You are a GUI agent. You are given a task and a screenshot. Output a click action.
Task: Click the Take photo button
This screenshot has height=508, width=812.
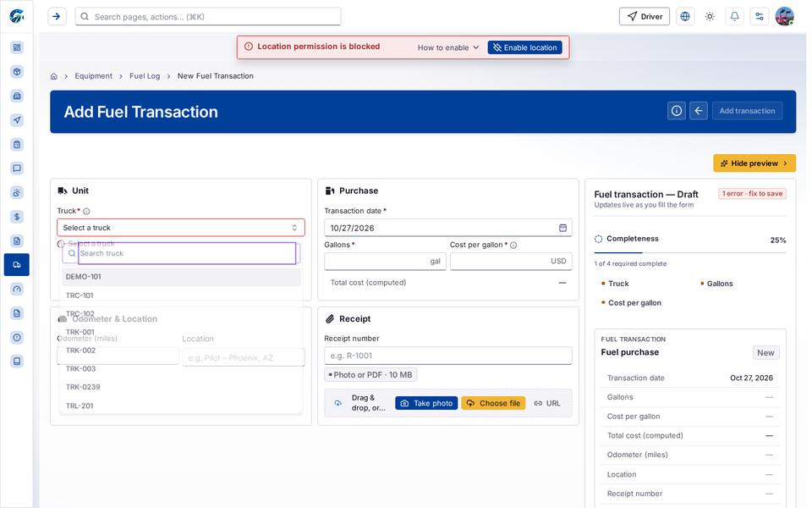click(x=426, y=403)
